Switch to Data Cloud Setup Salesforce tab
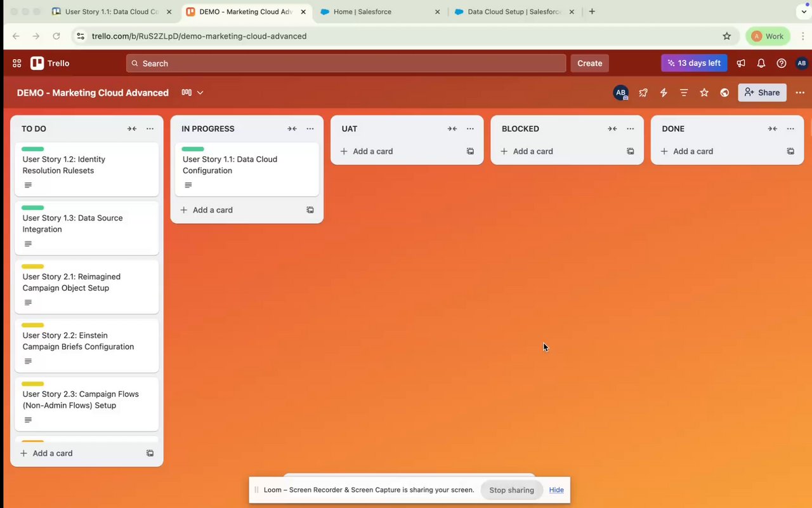The image size is (812, 508). (x=514, y=11)
